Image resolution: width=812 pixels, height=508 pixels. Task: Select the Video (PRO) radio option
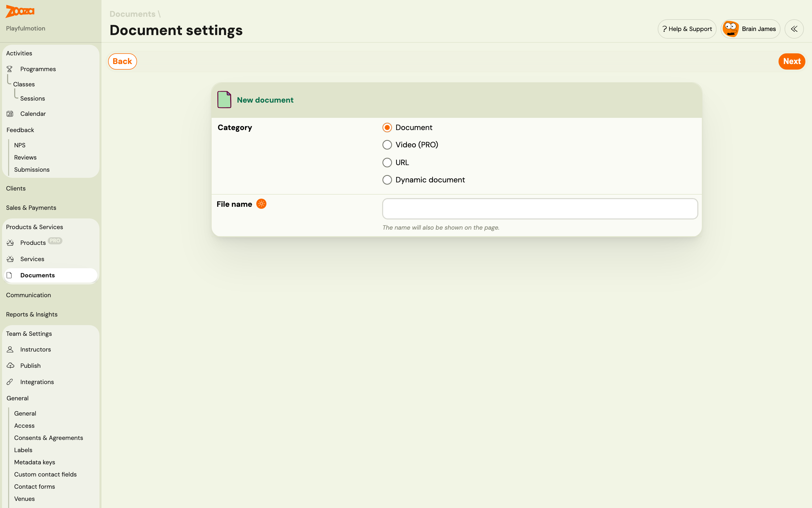pos(387,145)
